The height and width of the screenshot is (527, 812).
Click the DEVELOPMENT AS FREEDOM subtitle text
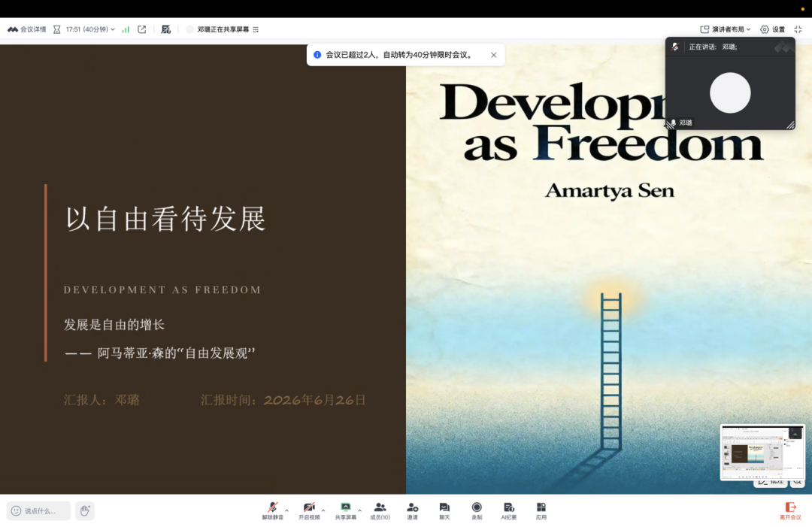(x=162, y=290)
